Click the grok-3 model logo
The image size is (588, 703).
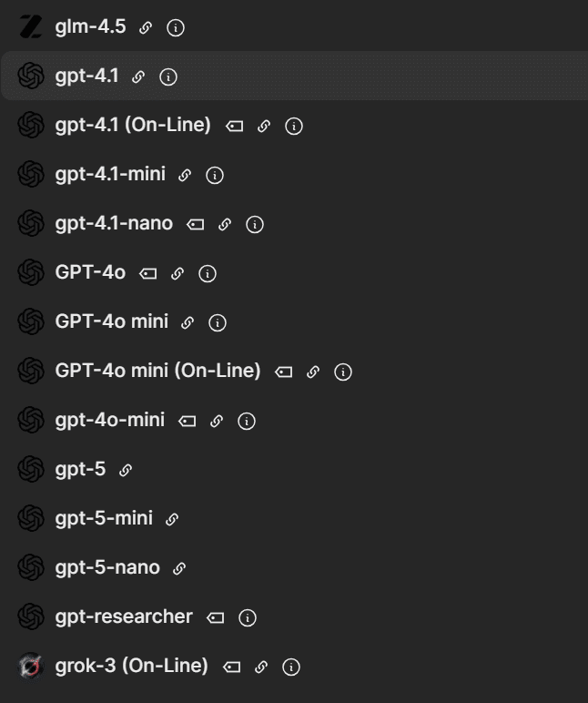[x=31, y=667]
